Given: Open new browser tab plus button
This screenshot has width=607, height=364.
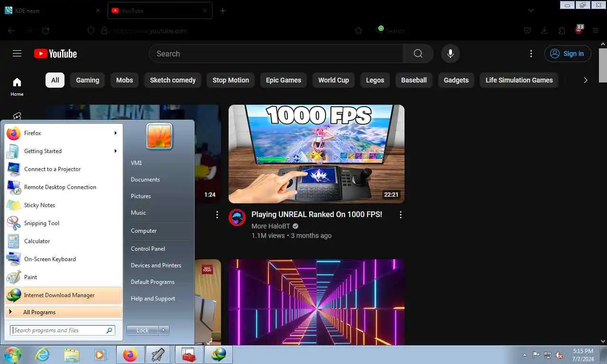Looking at the screenshot, I should pyautogui.click(x=222, y=10).
